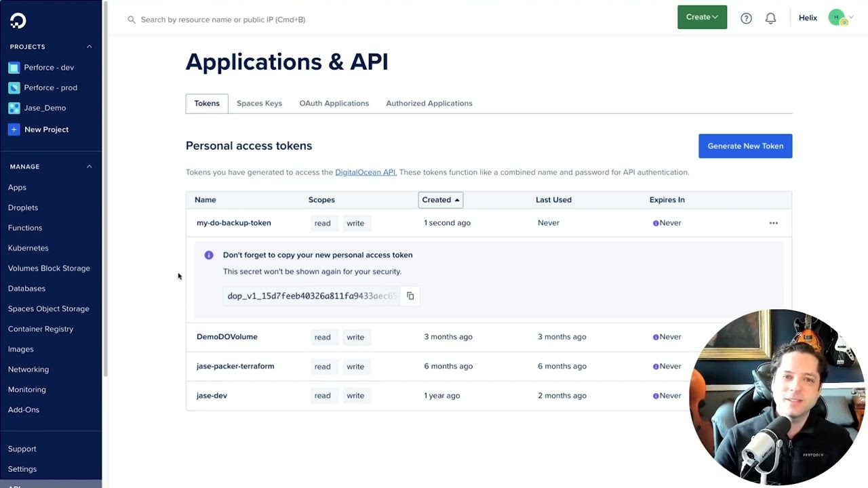Click the my-do-backup-token name
Screen dimensions: 868x488
[234, 223]
